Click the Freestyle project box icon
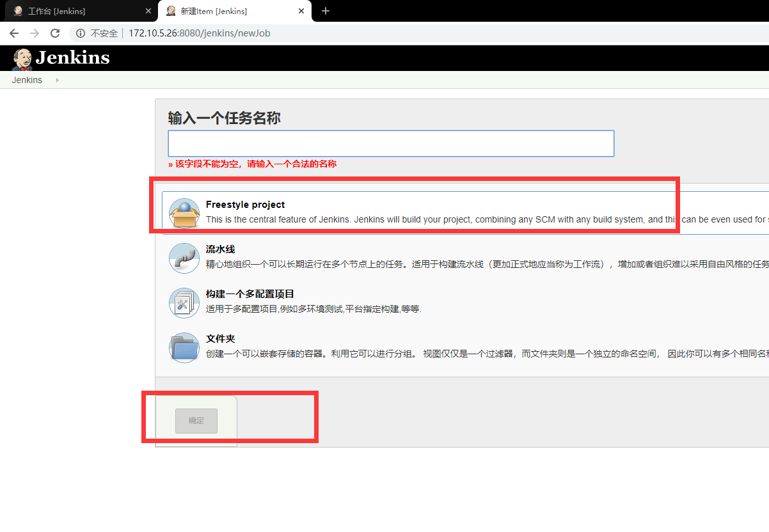Viewport: 769px width, 532px height. click(x=184, y=213)
